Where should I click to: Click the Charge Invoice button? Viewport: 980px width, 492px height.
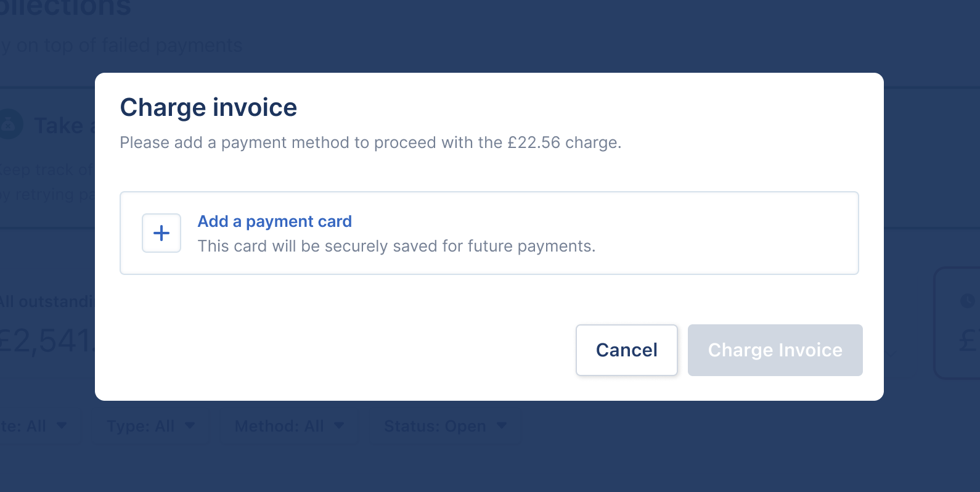pos(775,350)
